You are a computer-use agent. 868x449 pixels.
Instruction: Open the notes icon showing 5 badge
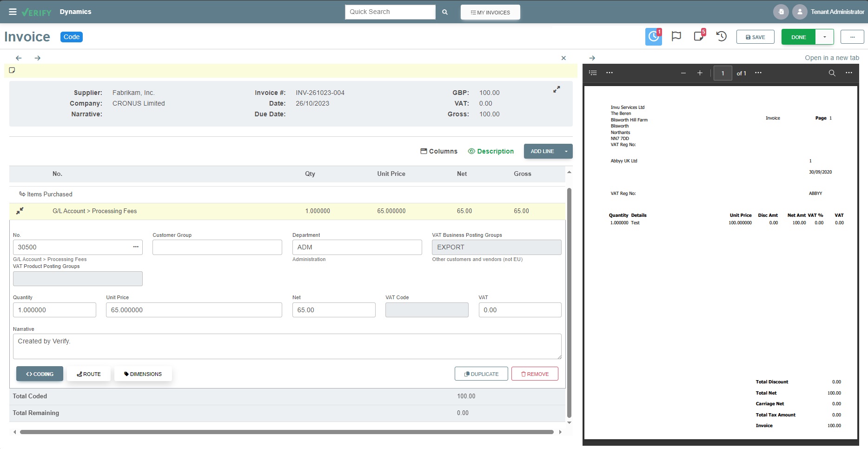coord(699,36)
